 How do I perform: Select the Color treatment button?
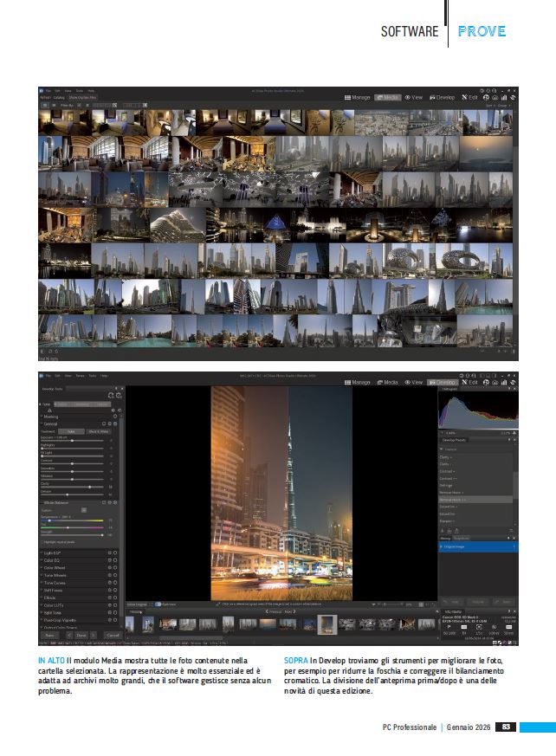point(71,431)
